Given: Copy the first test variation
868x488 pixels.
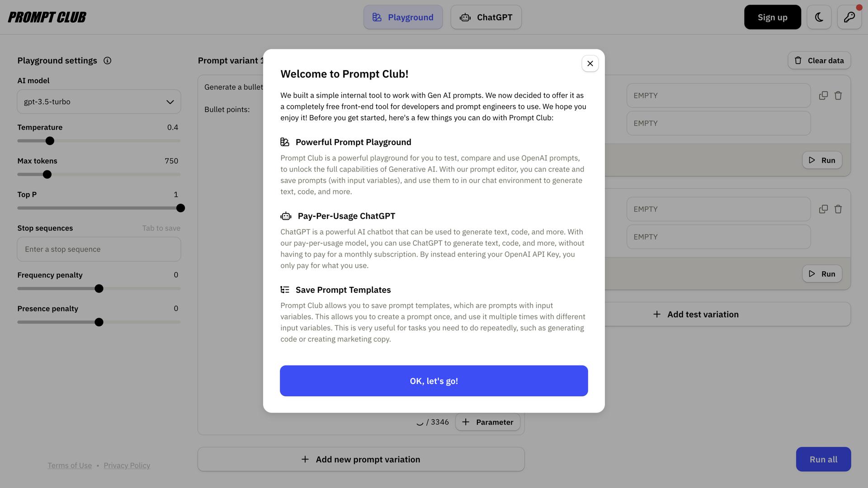Looking at the screenshot, I should [823, 96].
